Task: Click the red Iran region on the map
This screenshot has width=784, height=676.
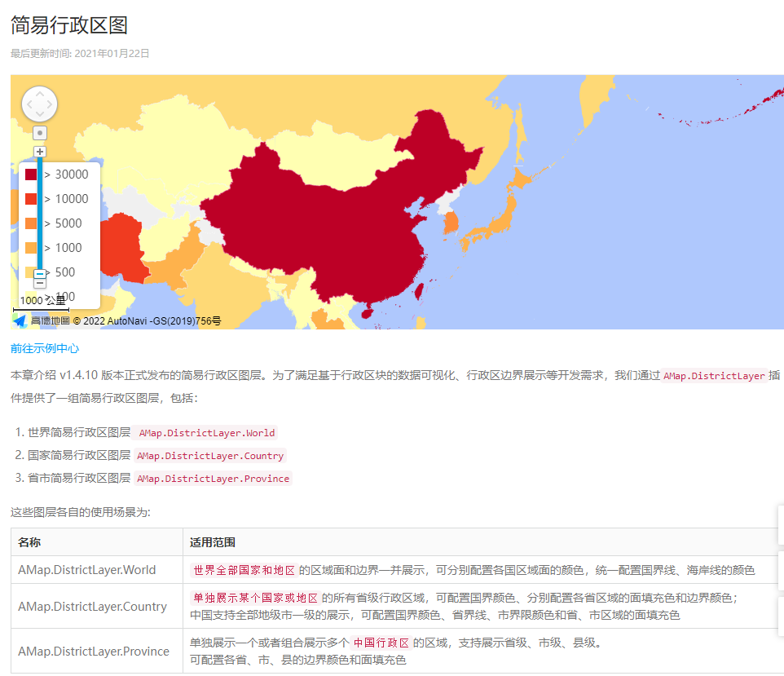Action: 122,248
